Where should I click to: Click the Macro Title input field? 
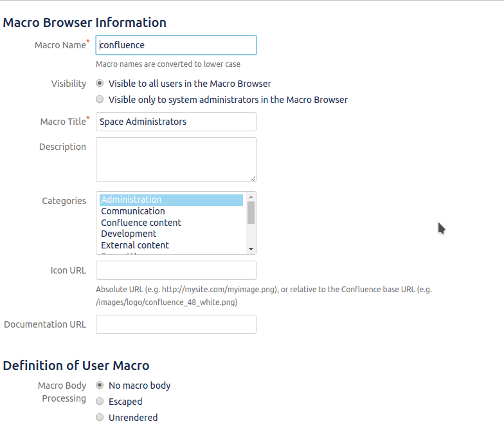176,122
